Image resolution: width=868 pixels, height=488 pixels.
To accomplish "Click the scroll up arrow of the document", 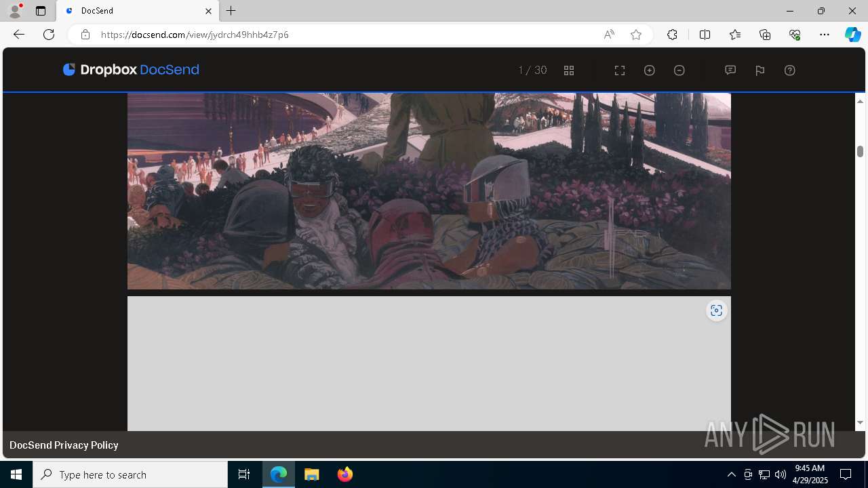I will point(860,101).
